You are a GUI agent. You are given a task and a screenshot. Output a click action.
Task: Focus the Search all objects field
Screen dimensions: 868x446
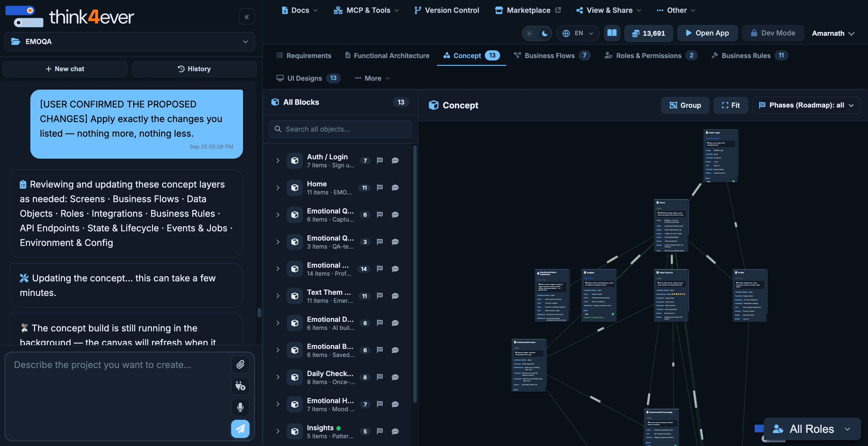pos(340,129)
